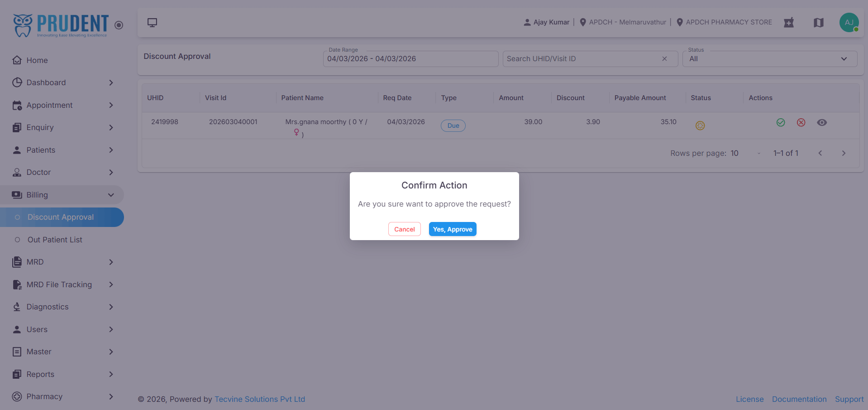This screenshot has height=410, width=868.
Task: Click the Doctor sidebar icon
Action: [x=17, y=172]
